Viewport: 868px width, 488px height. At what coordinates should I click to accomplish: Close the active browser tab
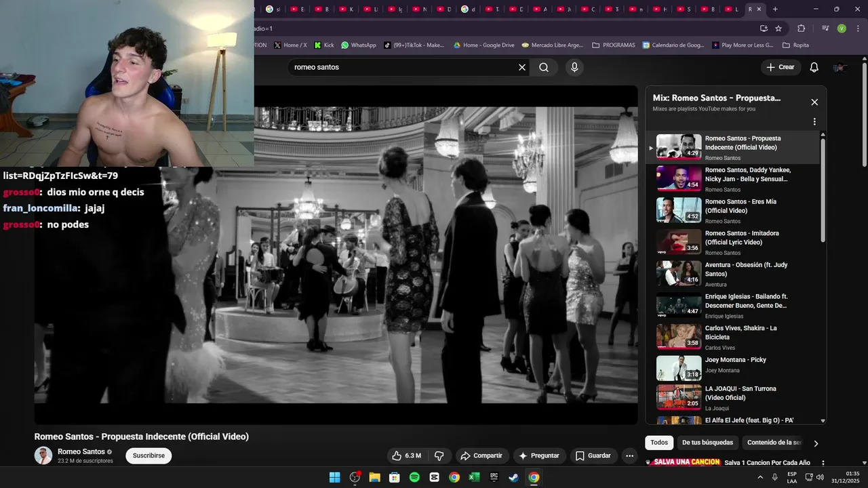tap(759, 9)
